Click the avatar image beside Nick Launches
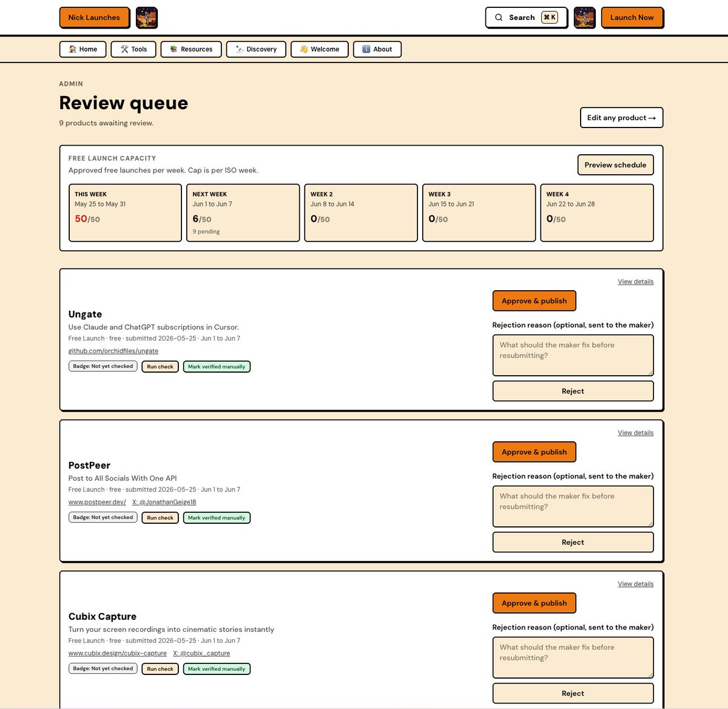The height and width of the screenshot is (709, 728). 146,18
